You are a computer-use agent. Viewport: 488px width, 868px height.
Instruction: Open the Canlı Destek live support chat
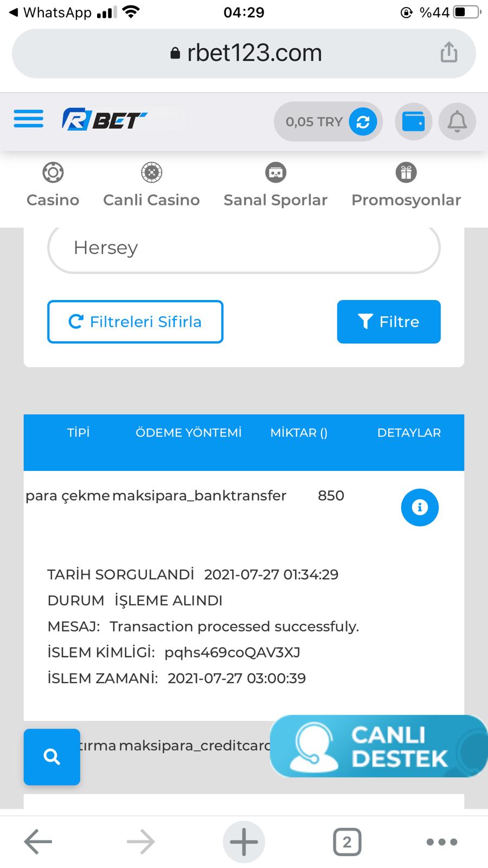[x=378, y=746]
